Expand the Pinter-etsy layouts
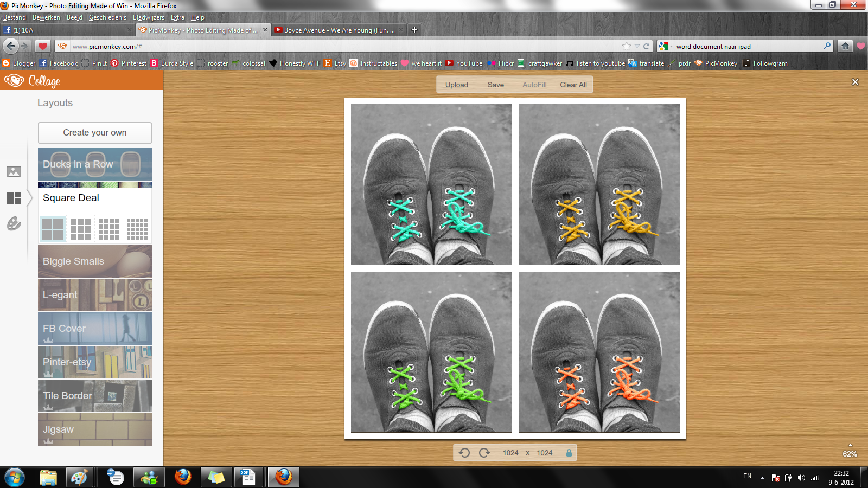868x488 pixels. click(x=95, y=362)
